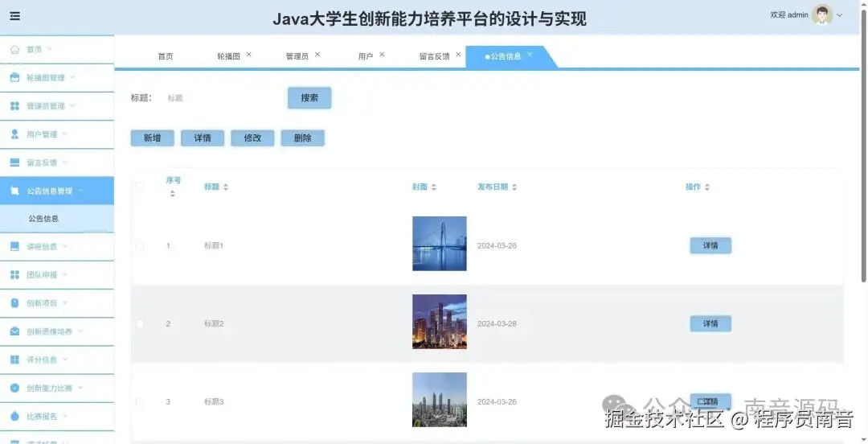
Task: Expand 留言反馈 with its chevron
Action: tap(65, 162)
